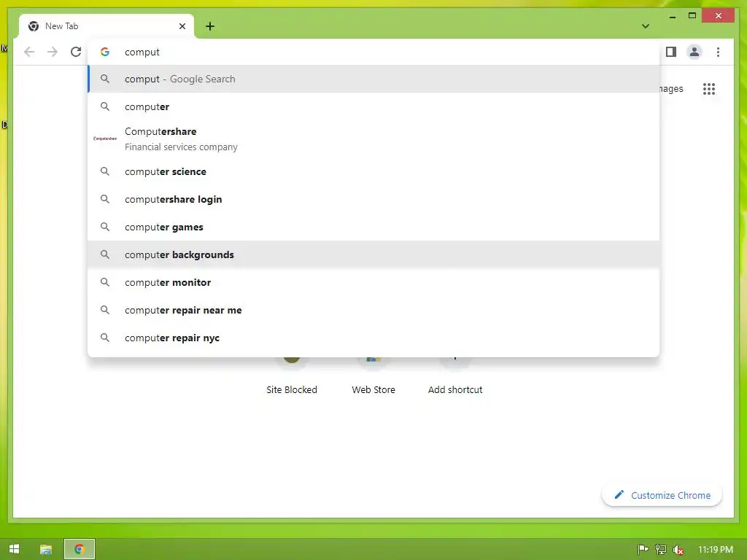Choose 'computer repair nyc' suggestion
Screen dimensions: 747x560
[x=374, y=338]
